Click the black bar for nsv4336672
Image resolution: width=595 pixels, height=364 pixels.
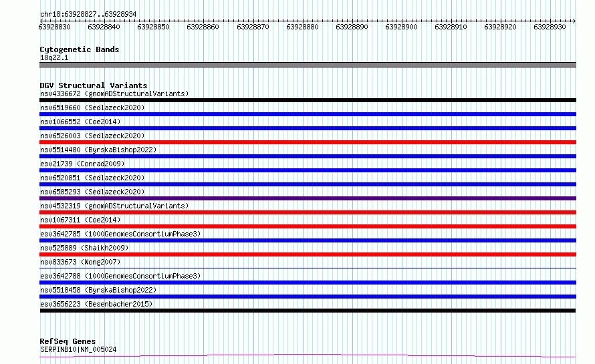pos(308,100)
